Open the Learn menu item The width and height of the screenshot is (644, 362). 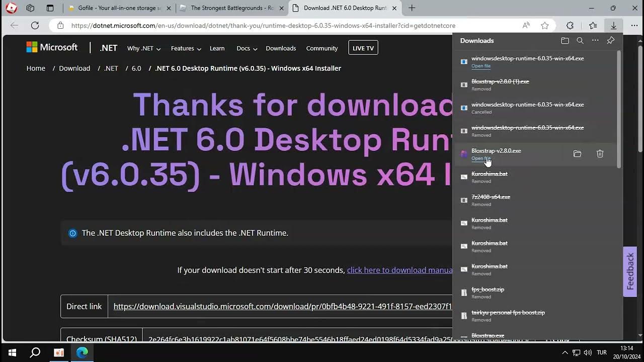coord(217,48)
